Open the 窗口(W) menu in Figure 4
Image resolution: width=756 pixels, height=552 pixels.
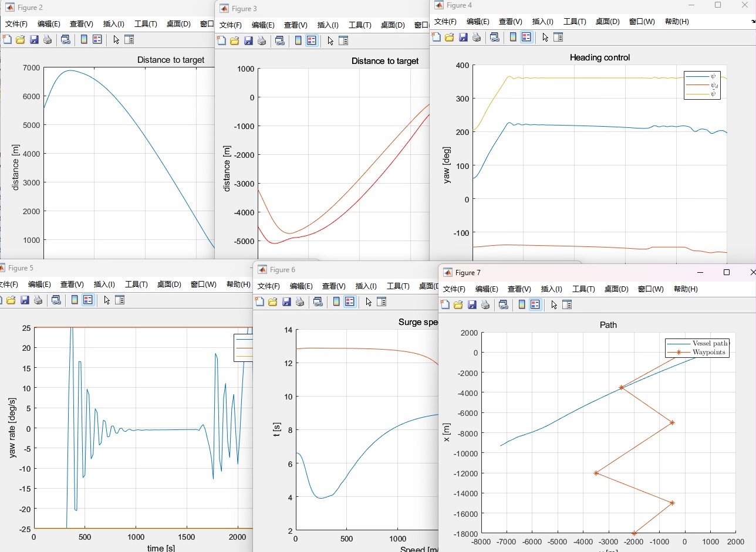click(642, 22)
